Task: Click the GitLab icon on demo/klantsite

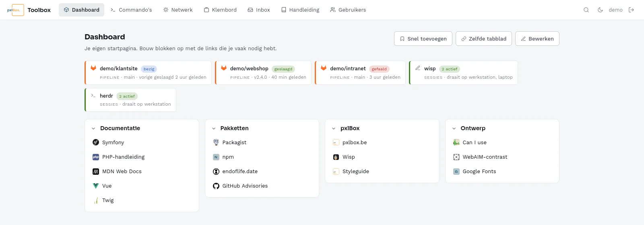Action: click(93, 68)
